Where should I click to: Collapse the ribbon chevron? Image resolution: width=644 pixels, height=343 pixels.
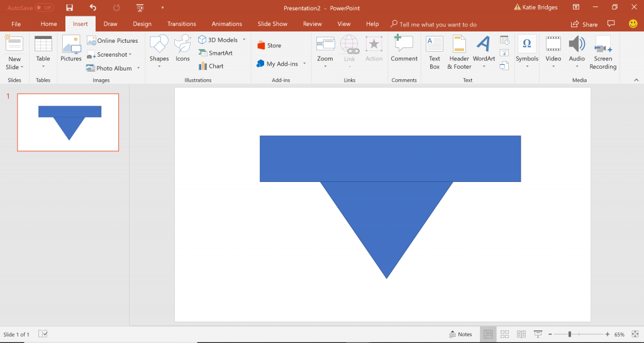(x=636, y=80)
